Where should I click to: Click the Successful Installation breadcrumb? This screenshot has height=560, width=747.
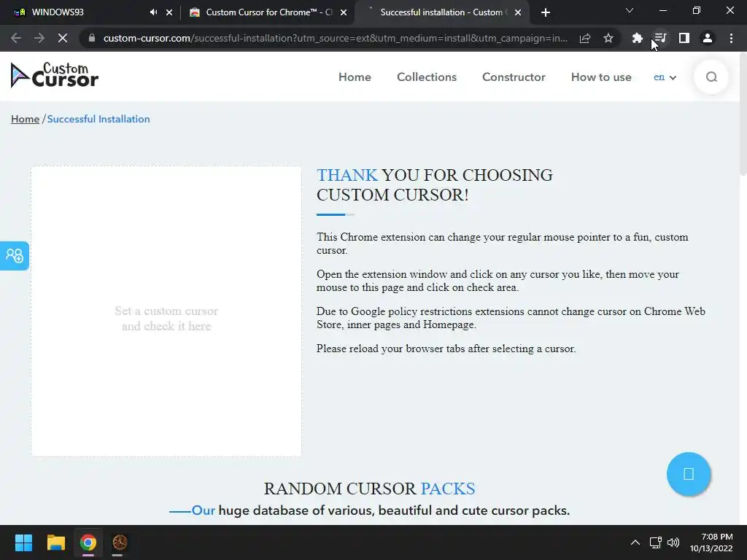click(98, 119)
